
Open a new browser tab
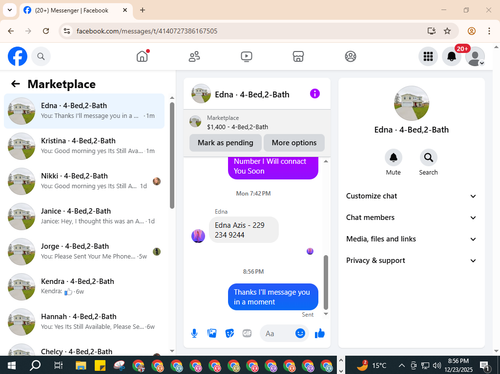pyautogui.click(x=142, y=10)
